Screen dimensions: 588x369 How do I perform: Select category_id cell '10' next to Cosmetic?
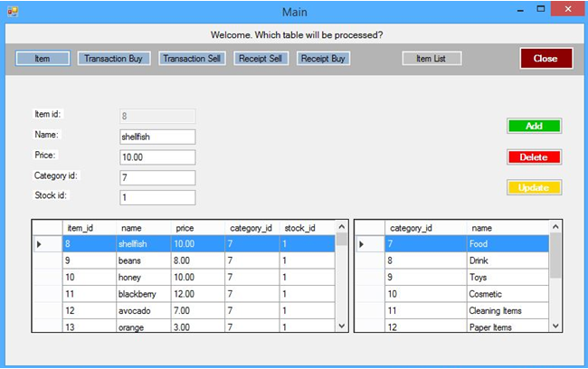[426, 294]
